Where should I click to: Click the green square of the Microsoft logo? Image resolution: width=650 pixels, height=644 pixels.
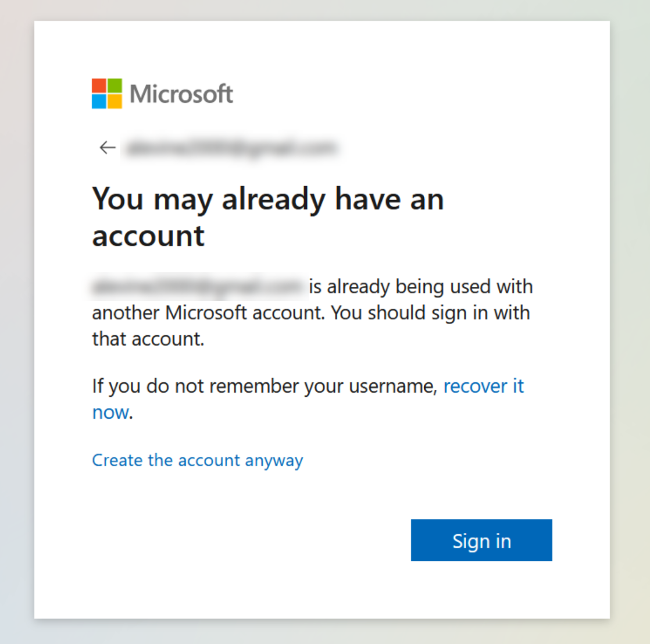click(x=115, y=86)
